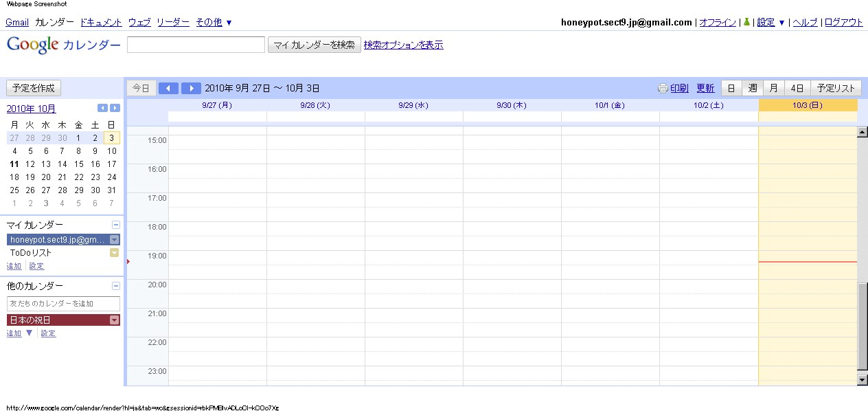Collapse the マイカレンダー section
This screenshot has width=868, height=411.
click(116, 225)
